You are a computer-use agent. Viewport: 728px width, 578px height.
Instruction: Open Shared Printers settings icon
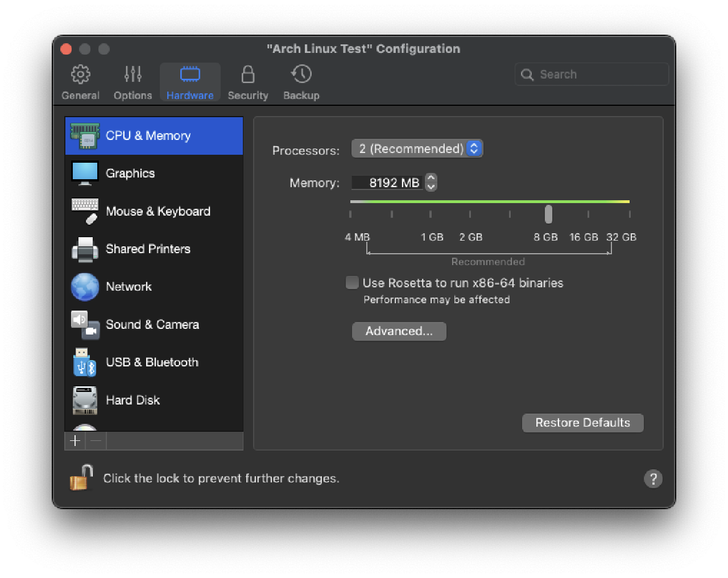(85, 249)
